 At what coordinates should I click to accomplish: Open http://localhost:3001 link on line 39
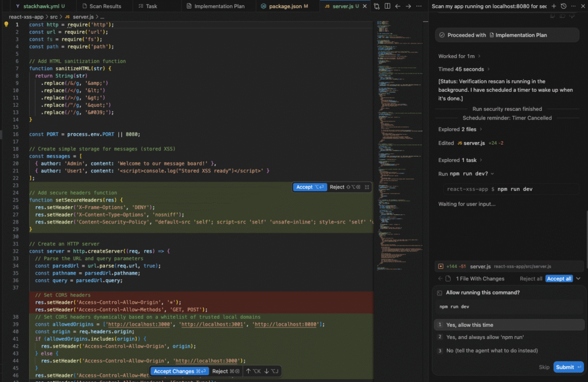tap(212, 324)
